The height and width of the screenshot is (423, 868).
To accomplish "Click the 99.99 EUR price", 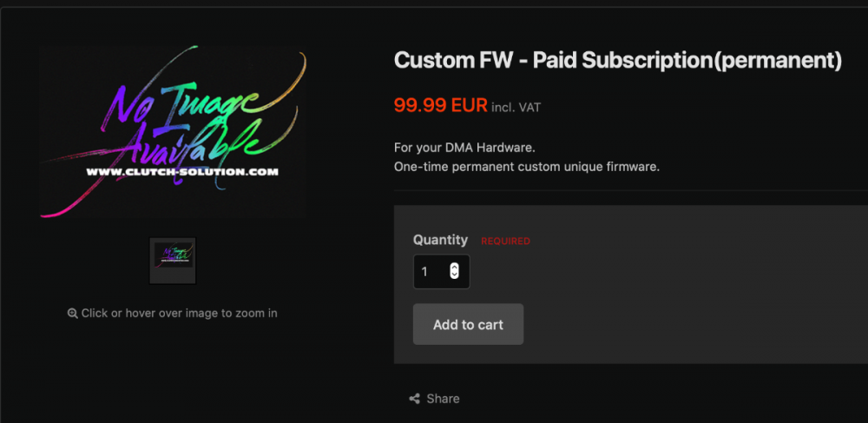I will (440, 105).
